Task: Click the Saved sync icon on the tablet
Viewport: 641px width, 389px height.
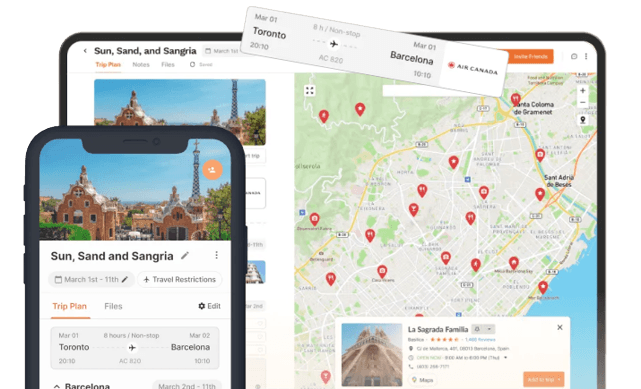Action: click(x=192, y=65)
